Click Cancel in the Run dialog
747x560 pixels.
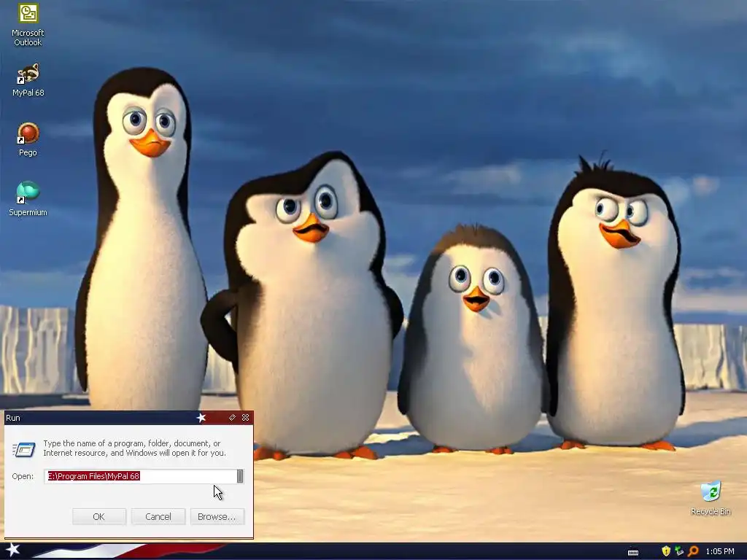pos(158,516)
